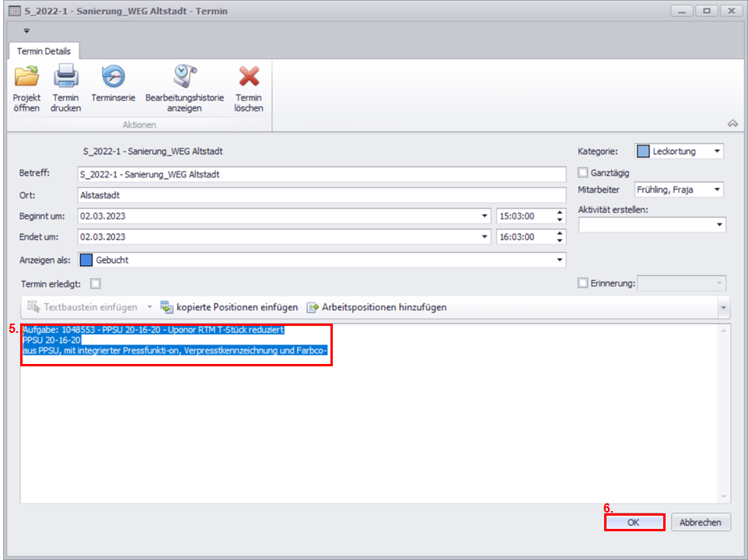Tick the Termin erledigt checkbox
Viewport: 748px width, 560px height.
(96, 284)
